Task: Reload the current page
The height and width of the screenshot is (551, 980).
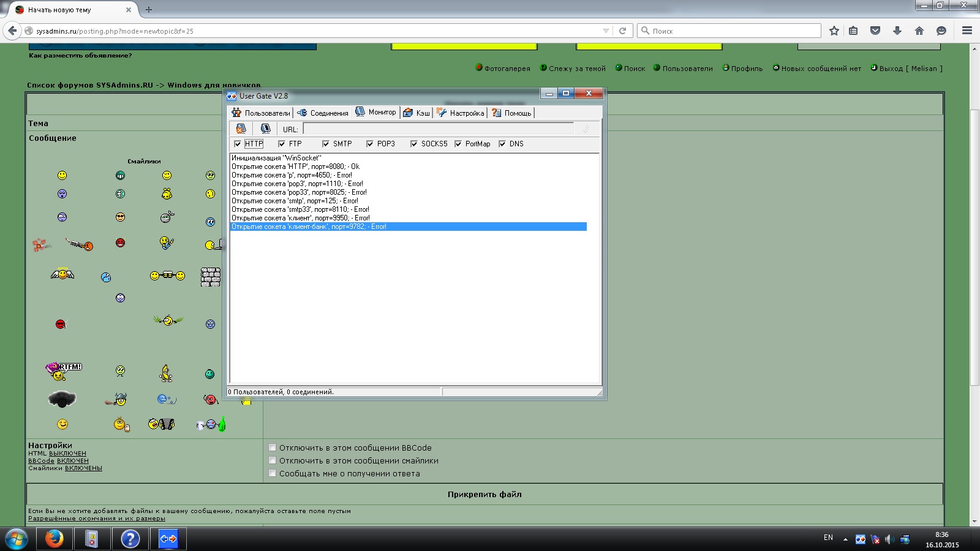Action: 622,31
